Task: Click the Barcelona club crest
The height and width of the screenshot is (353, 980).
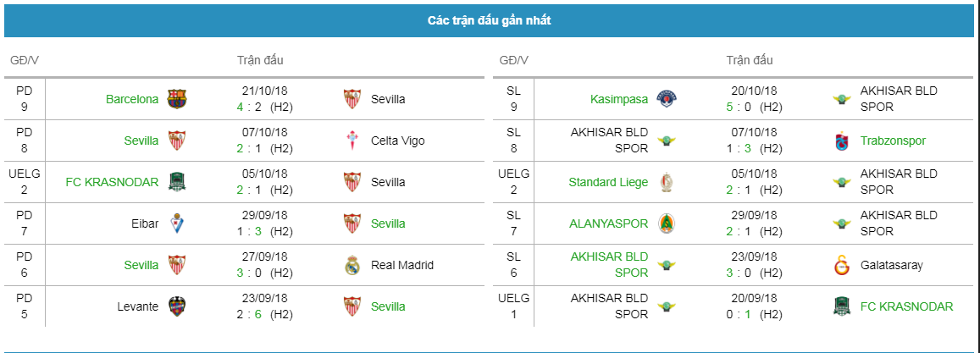Action: pos(177,99)
